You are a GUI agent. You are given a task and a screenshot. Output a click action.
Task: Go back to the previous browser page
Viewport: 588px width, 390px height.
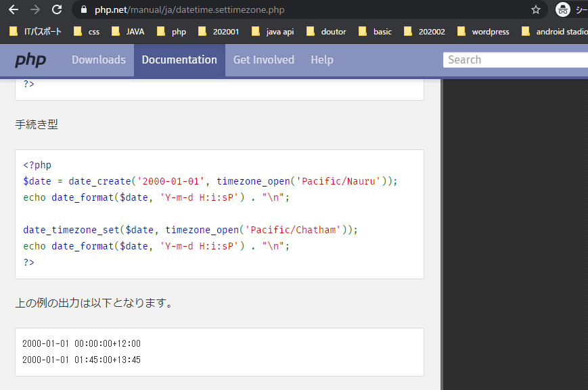(14, 9)
